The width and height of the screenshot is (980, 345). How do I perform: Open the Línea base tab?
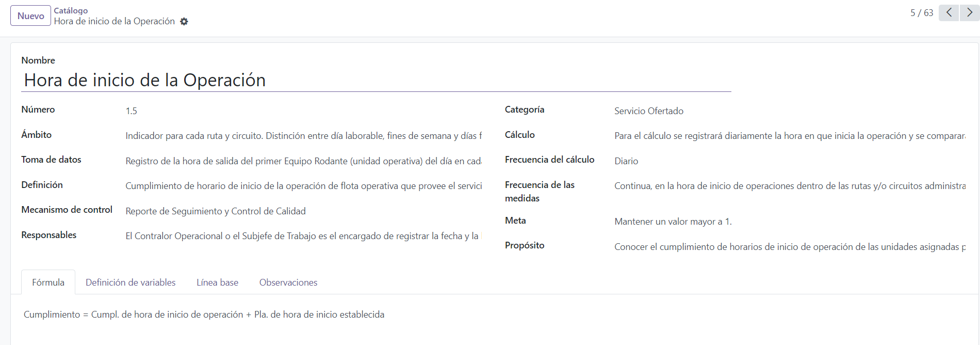tap(217, 283)
